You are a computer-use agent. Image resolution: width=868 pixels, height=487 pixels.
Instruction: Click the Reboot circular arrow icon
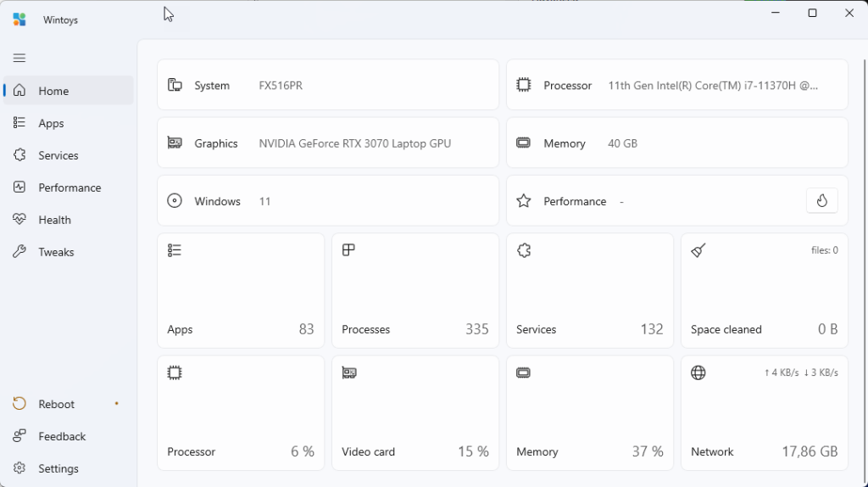(19, 404)
